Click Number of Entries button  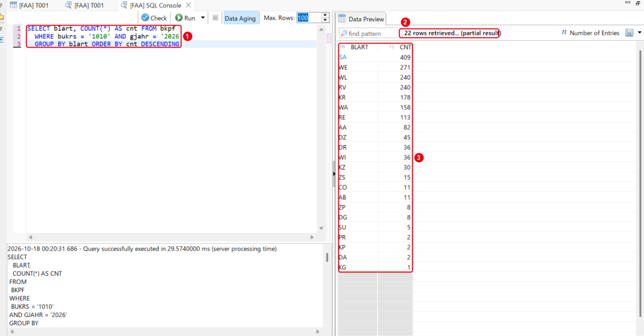tap(590, 33)
